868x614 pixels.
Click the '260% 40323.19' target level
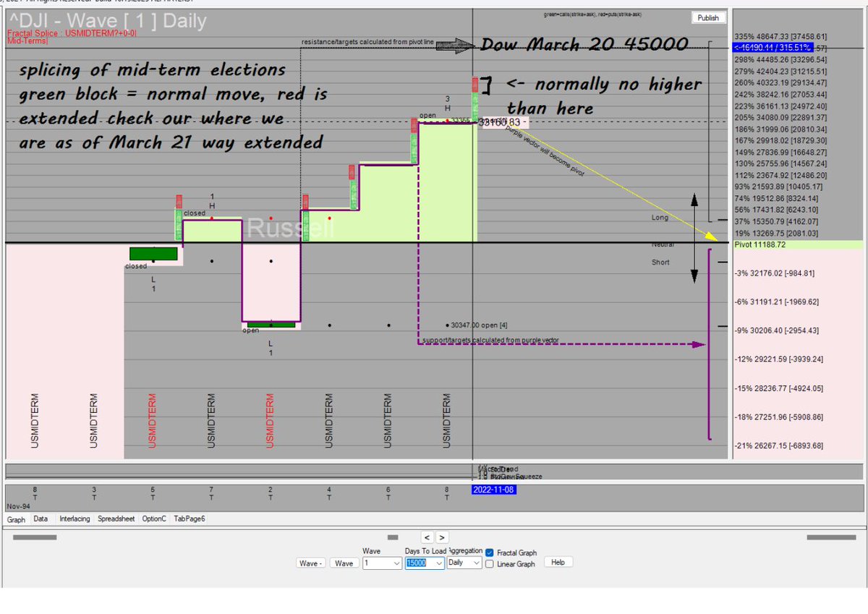780,82
